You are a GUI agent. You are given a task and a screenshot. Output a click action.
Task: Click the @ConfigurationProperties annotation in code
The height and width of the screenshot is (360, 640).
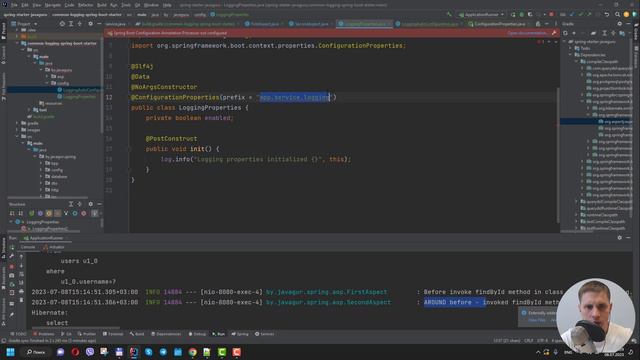tap(175, 98)
